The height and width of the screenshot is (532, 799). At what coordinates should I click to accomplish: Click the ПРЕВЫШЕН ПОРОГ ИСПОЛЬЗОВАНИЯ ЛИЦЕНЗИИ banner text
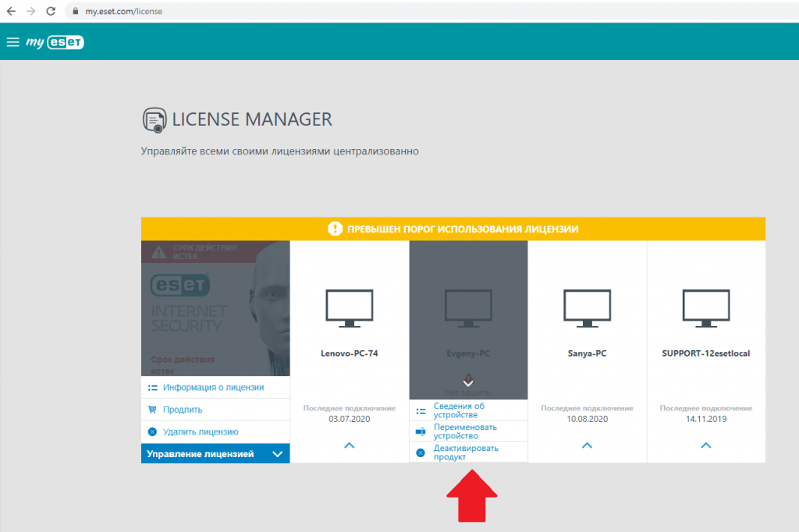[463, 229]
